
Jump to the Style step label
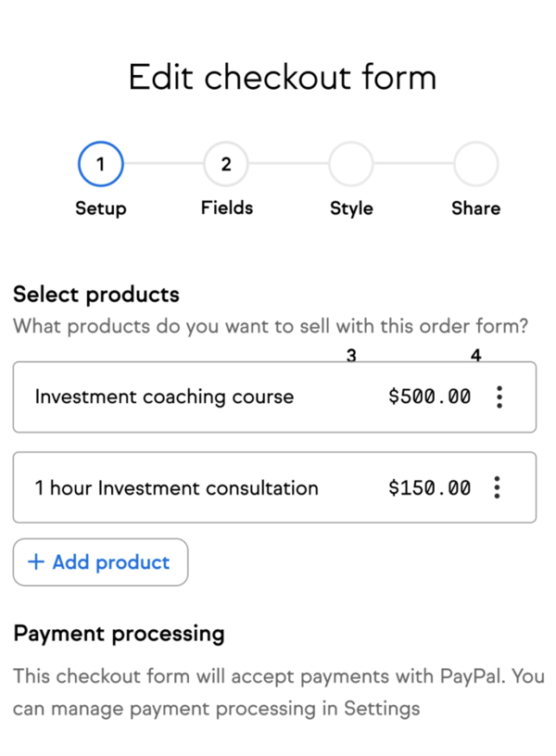pyautogui.click(x=351, y=208)
